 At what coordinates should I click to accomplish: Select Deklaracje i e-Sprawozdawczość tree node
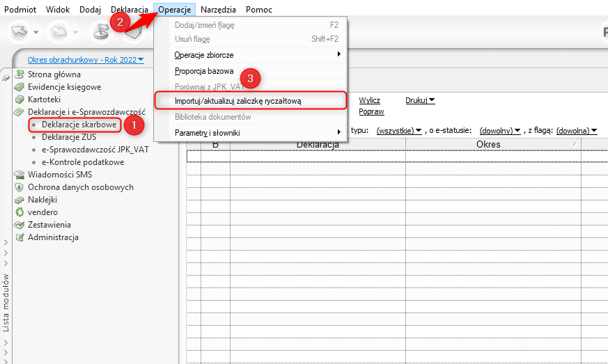tap(86, 112)
